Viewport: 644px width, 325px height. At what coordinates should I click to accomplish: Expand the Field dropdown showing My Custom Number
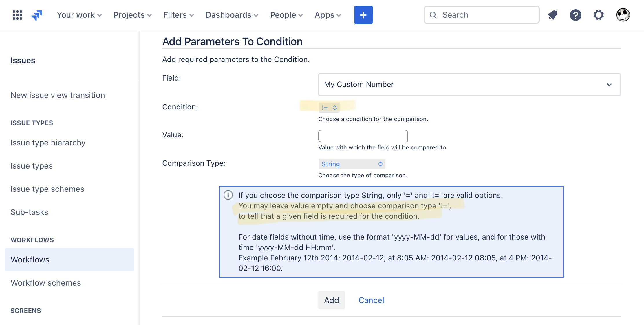[x=469, y=85]
